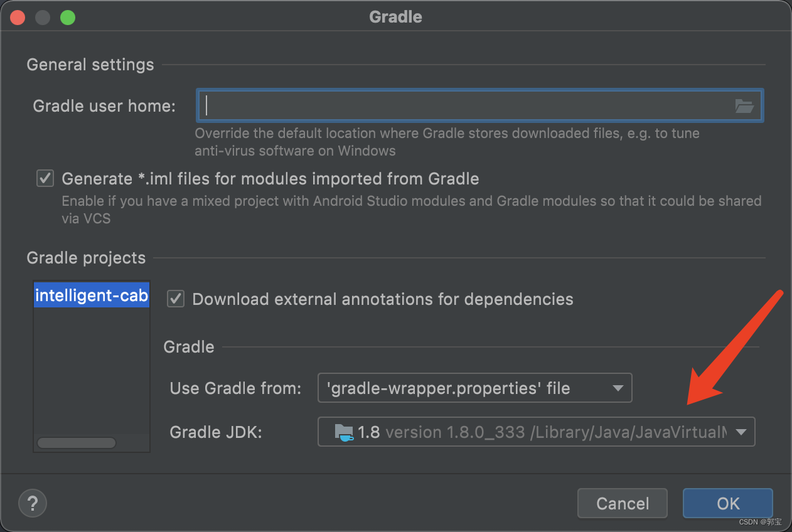This screenshot has height=532, width=792.
Task: Toggle Generate *.iml files for modules checkbox
Action: coord(45,178)
